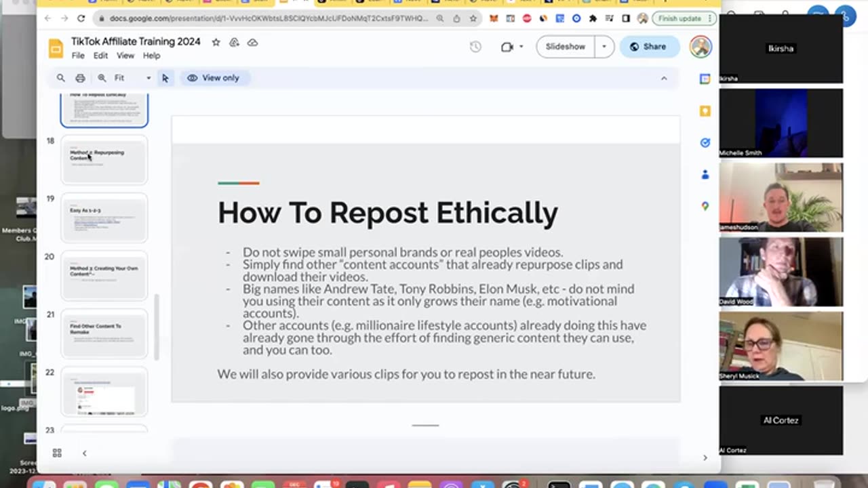Select slide 19 Easy As 1-2-3
868x488 pixels.
[x=104, y=218]
